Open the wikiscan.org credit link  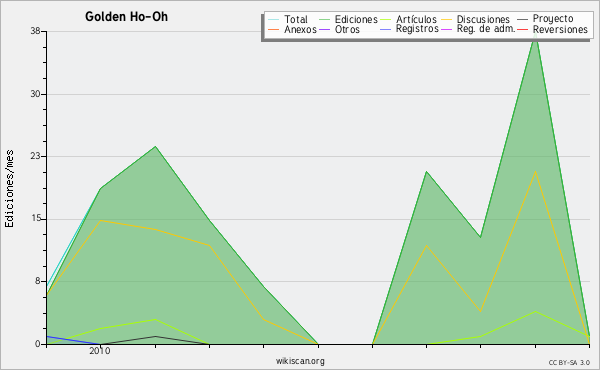point(300,361)
